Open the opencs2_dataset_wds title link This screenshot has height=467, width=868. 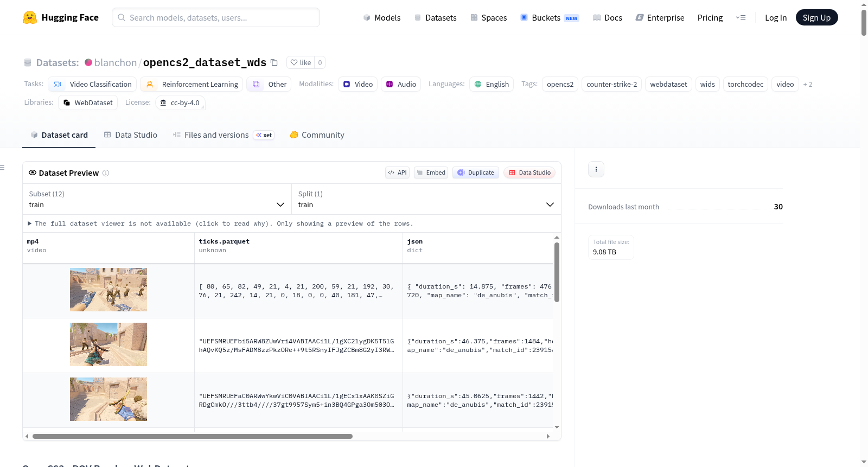(205, 62)
